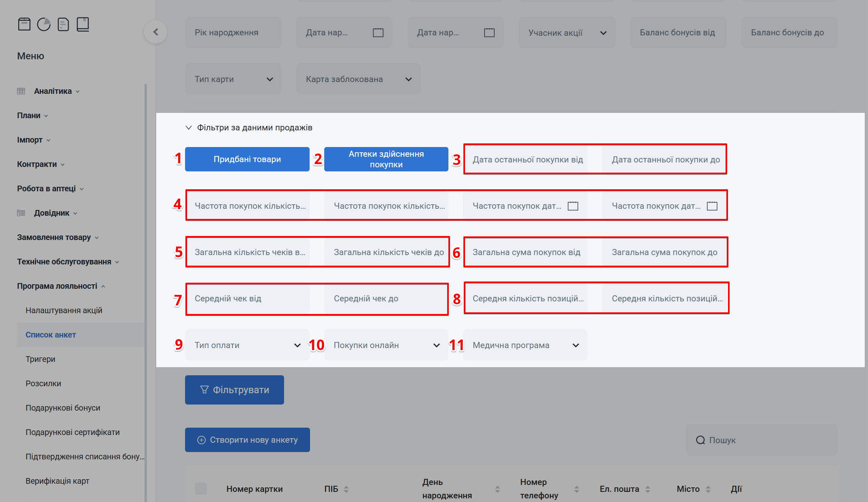868x502 pixels.
Task: Select Розсилки in the sidebar menu
Action: coord(43,383)
